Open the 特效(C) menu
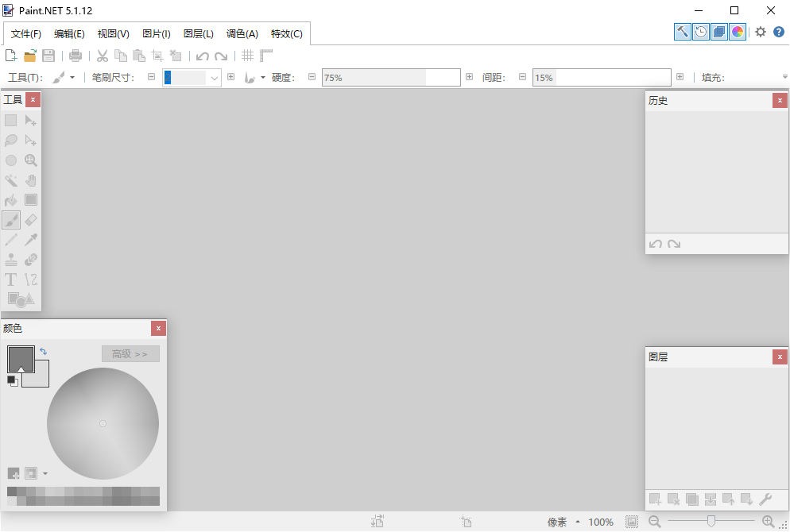 [286, 33]
